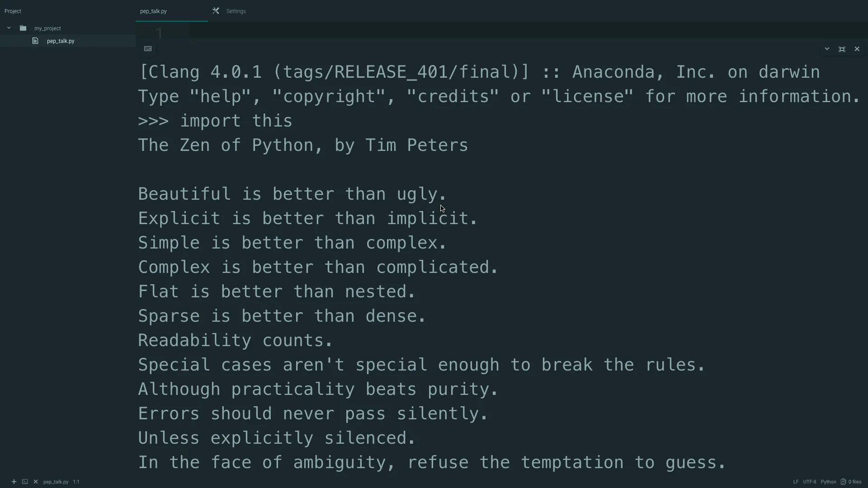Click the pep_talk.py path in status bar

[56, 482]
